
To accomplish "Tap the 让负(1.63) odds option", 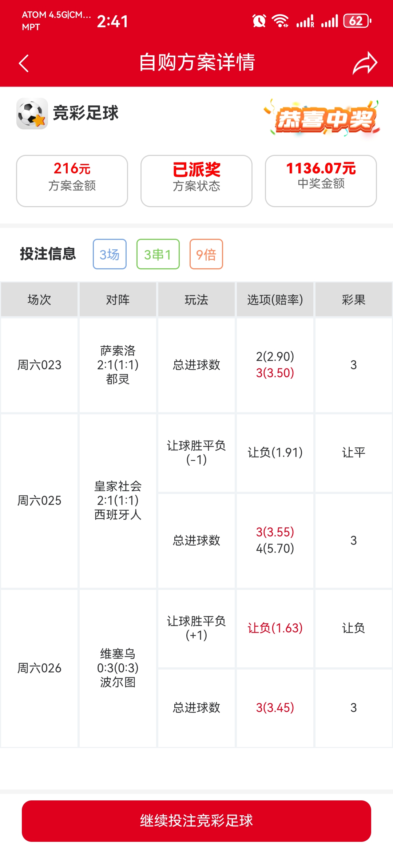I will point(275,628).
